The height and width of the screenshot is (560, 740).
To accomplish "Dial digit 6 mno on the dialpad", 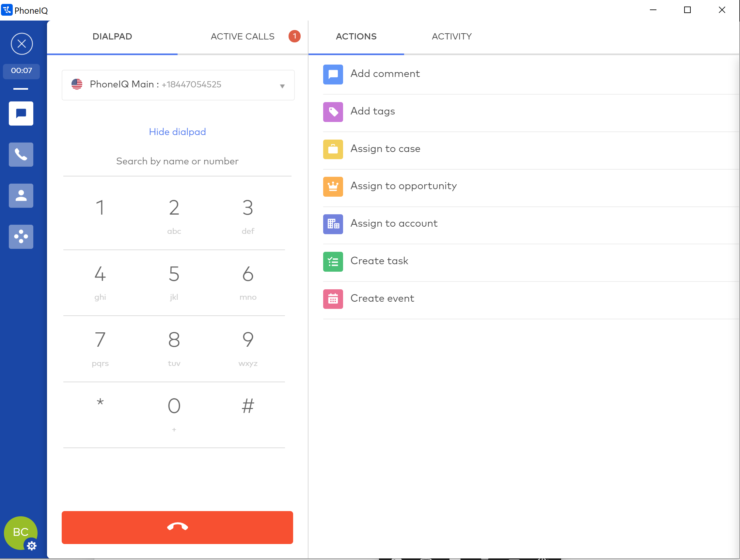I will (248, 283).
